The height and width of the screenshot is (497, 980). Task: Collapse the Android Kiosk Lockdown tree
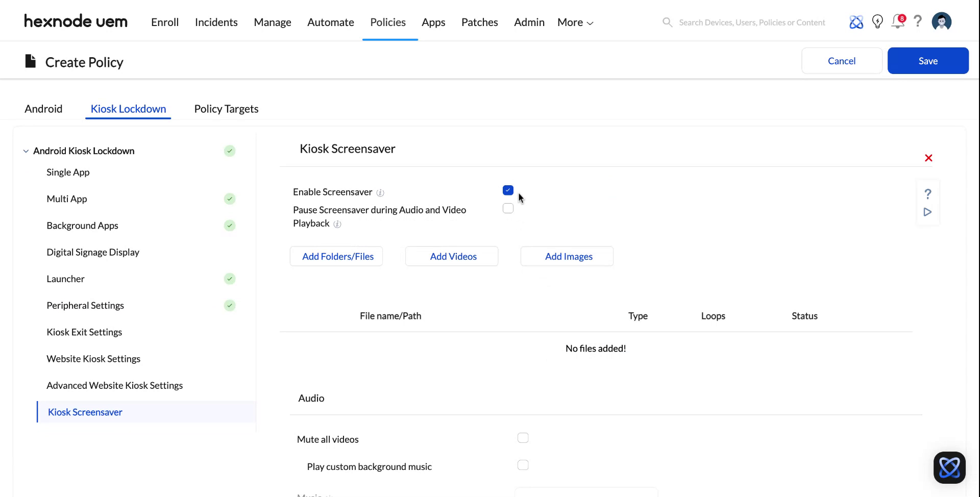coord(26,151)
